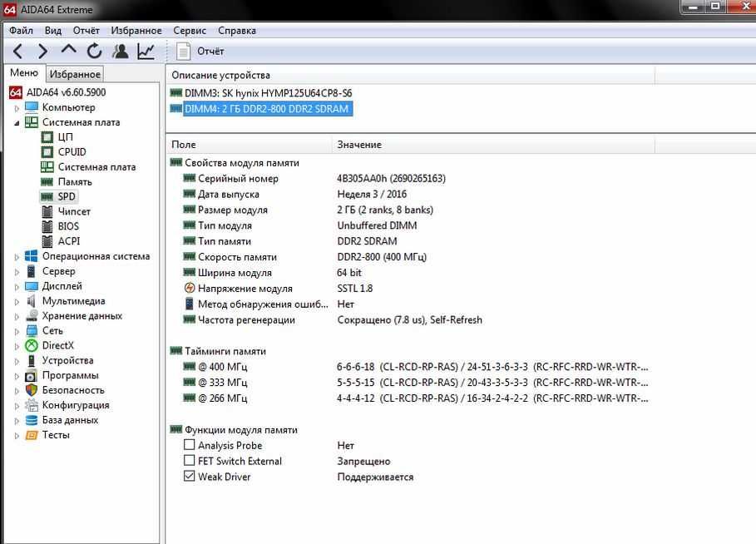Click the Отчёт toolbar button label

210,51
